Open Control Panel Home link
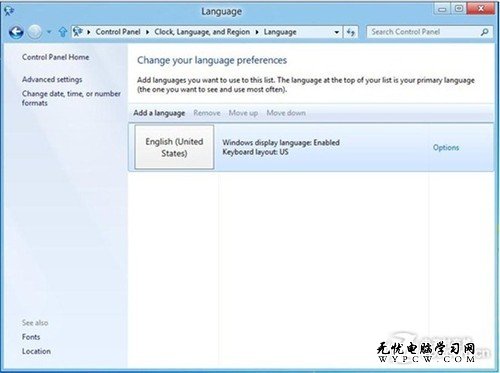Screen dimensions: 500x373 click(x=56, y=57)
